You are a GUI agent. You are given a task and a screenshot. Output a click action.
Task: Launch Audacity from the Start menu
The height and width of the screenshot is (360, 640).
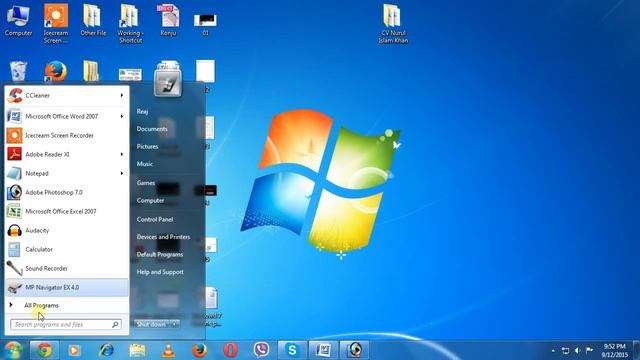click(67, 230)
